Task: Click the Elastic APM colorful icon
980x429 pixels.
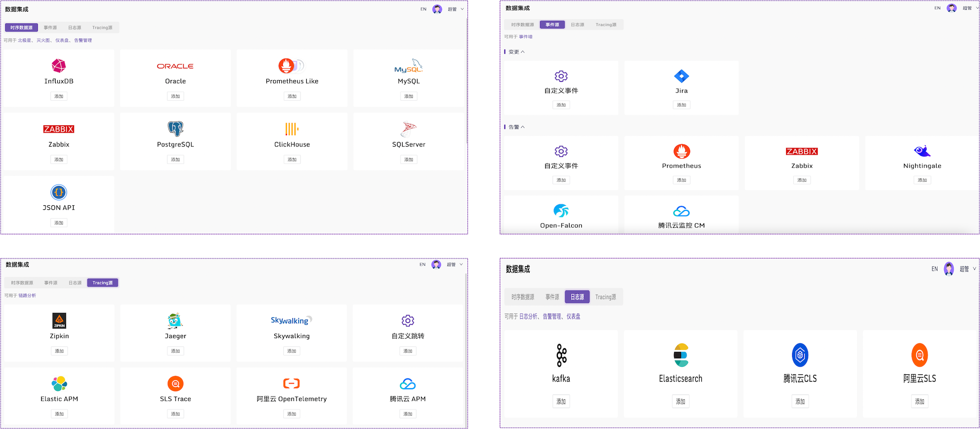Action: pos(59,384)
